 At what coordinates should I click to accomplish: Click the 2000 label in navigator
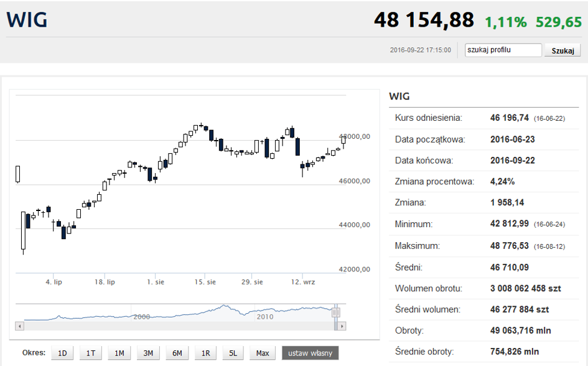click(x=142, y=317)
